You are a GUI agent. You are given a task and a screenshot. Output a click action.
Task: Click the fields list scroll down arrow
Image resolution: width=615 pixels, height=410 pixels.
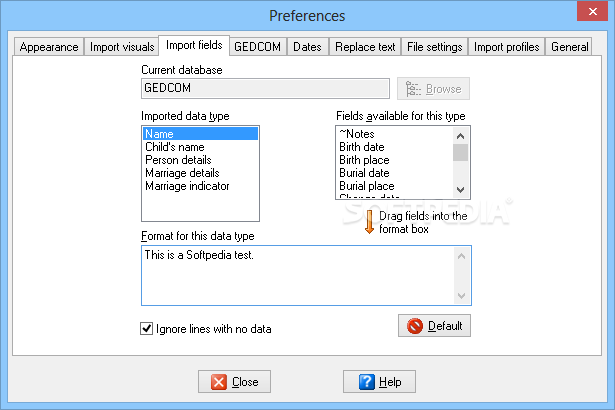point(460,190)
